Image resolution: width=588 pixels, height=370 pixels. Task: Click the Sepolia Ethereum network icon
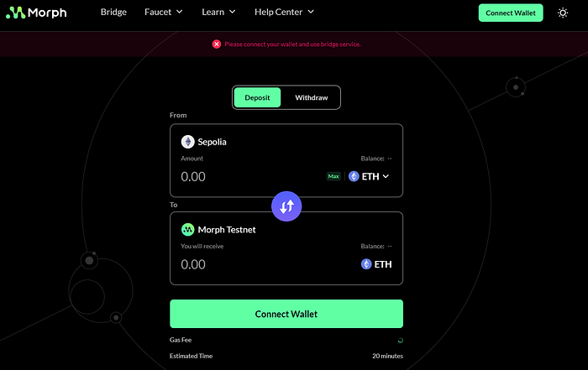point(188,142)
